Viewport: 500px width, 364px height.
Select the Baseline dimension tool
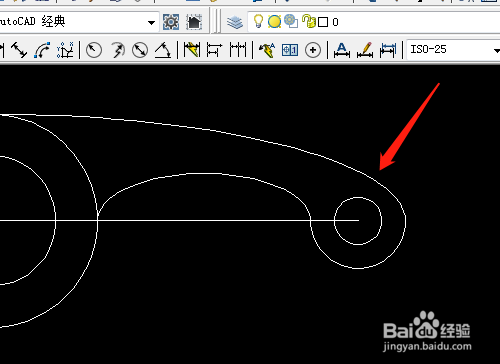214,50
